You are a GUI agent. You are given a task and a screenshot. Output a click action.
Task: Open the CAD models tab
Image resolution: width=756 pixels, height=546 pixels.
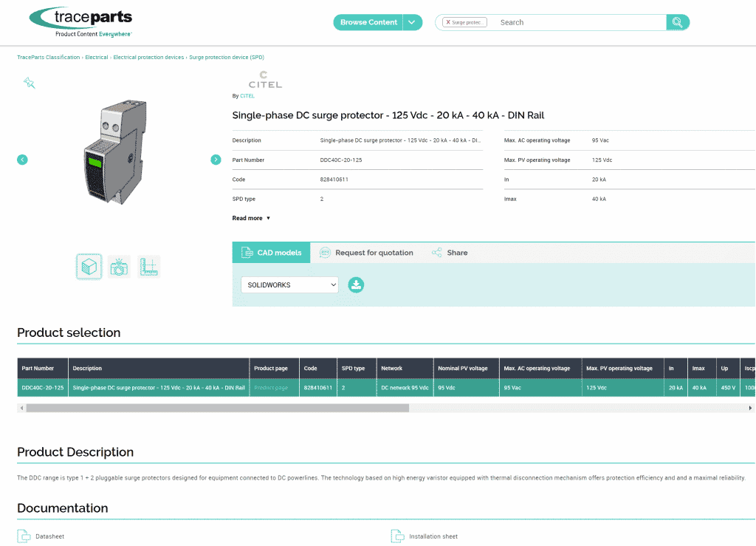point(271,253)
